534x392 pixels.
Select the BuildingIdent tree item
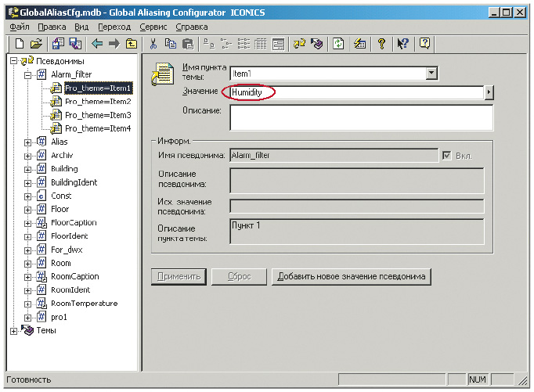(74, 183)
